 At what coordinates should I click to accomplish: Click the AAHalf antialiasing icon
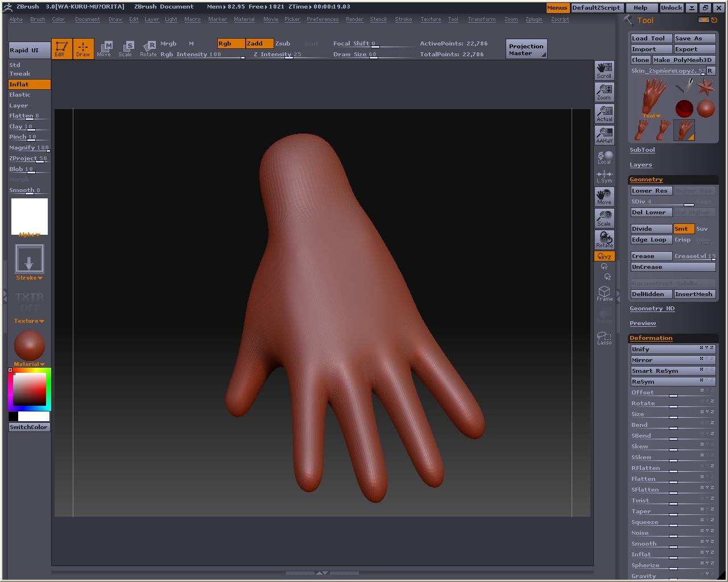pos(604,135)
